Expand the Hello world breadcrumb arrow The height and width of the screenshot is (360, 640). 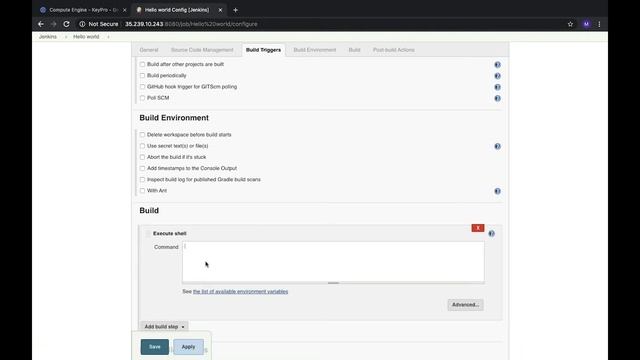(x=108, y=37)
